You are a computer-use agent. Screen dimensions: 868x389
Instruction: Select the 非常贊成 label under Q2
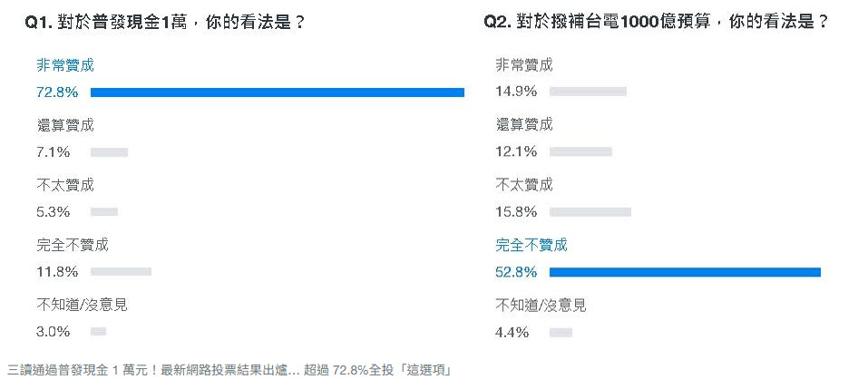(523, 65)
